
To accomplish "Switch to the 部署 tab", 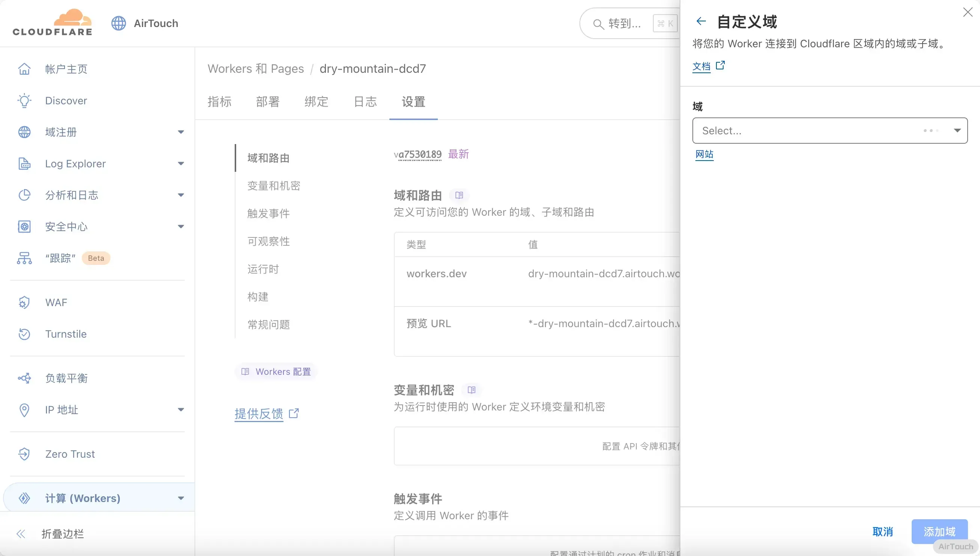I will coord(267,102).
